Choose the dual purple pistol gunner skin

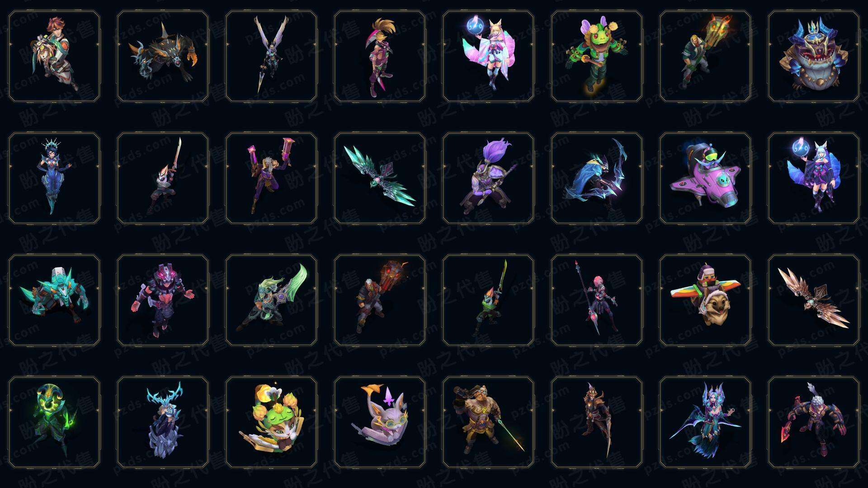[x=271, y=178]
